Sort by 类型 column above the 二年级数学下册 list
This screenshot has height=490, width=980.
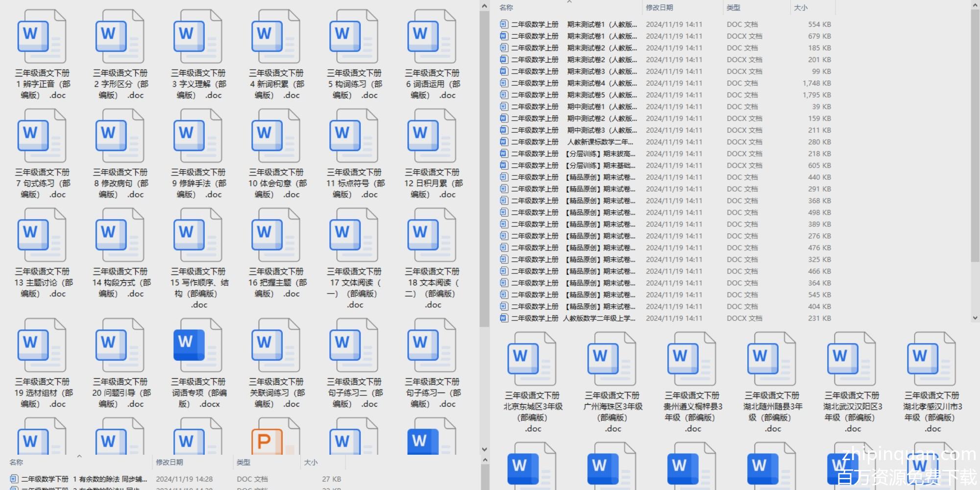[244, 462]
